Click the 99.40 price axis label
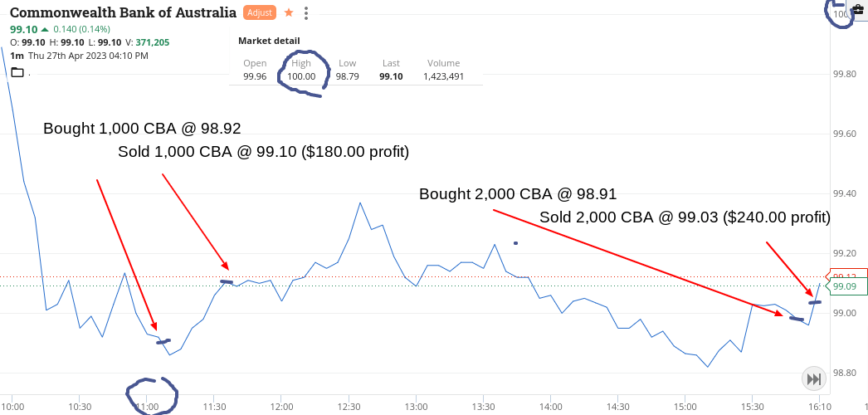868x415 pixels. point(845,193)
